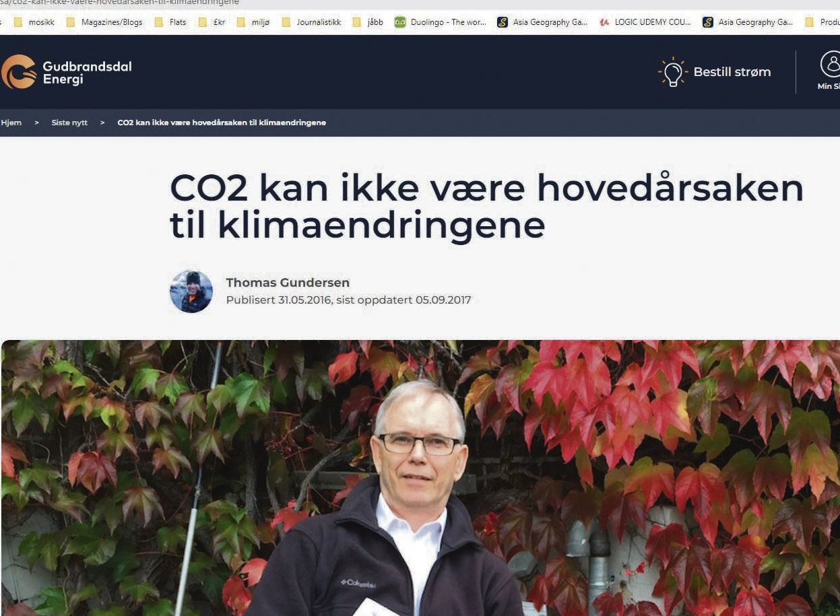Image resolution: width=840 pixels, height=616 pixels.
Task: Open the LOGIC UDEMY COURSE bookmark
Action: pos(645,22)
